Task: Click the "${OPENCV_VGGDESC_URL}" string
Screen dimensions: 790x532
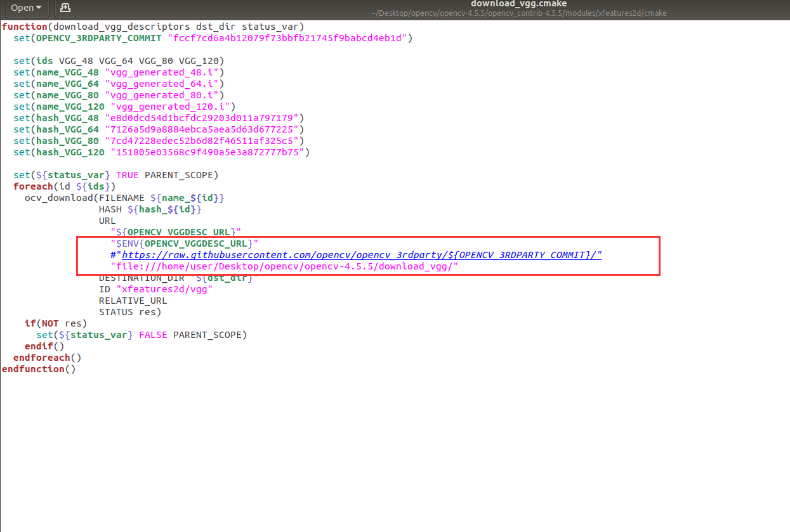Action: point(176,232)
